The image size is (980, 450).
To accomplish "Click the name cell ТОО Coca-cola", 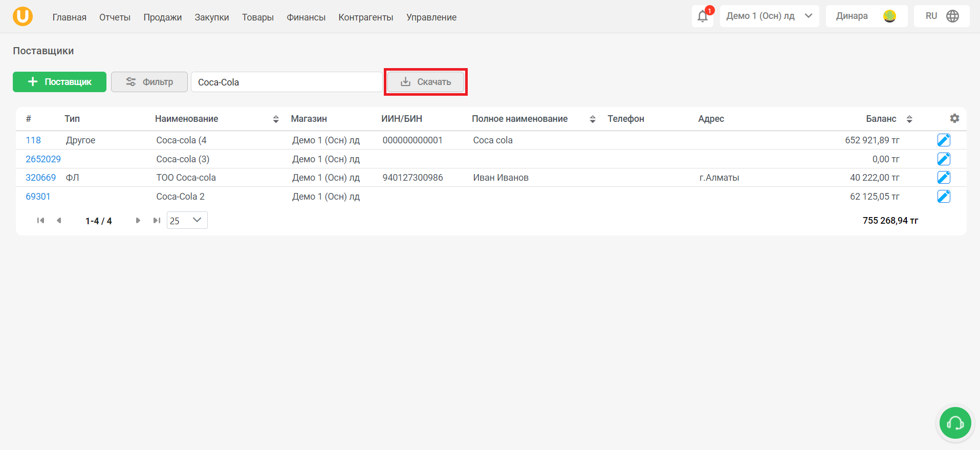I will (x=186, y=178).
